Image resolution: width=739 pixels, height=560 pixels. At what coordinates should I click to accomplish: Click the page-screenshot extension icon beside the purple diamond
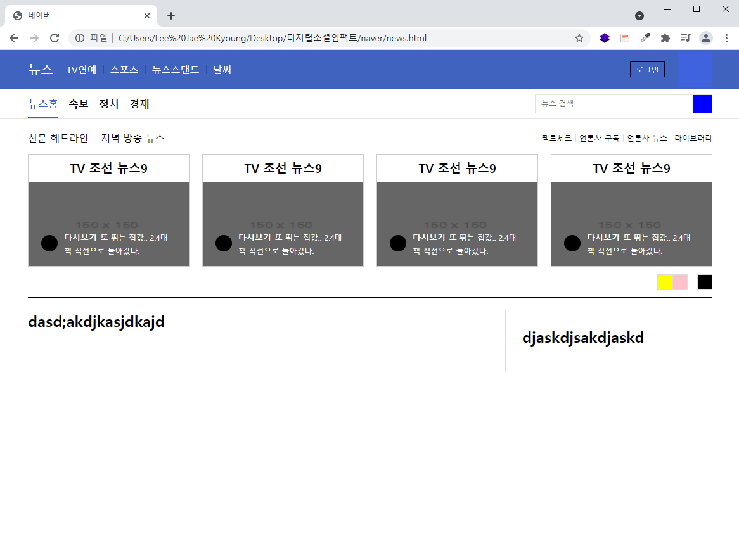625,38
